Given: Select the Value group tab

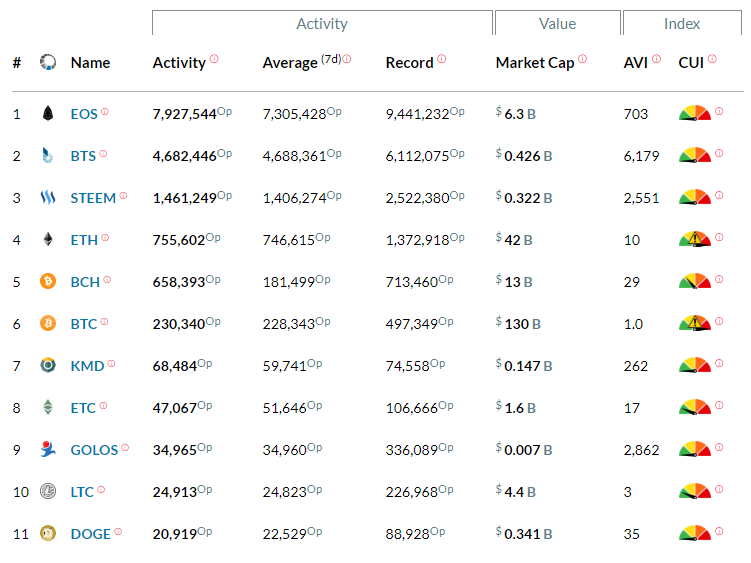Looking at the screenshot, I should click(558, 23).
